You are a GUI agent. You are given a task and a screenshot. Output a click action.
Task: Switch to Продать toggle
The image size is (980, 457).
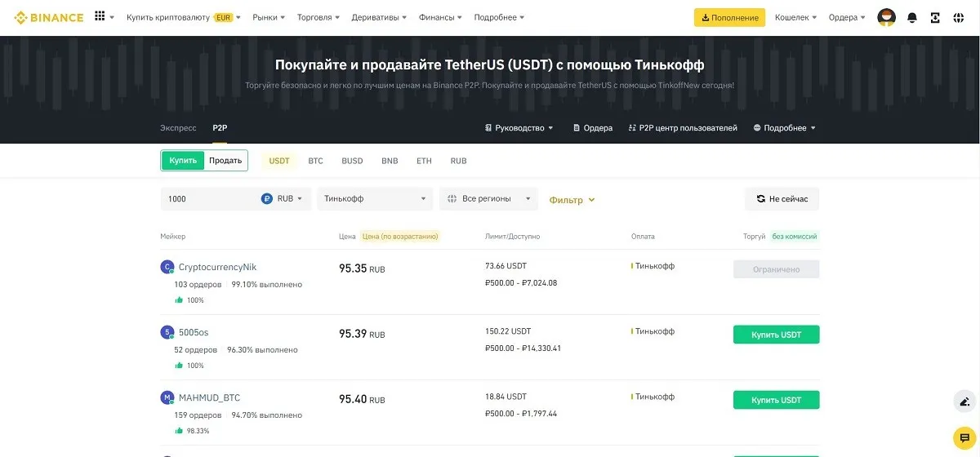pos(225,161)
